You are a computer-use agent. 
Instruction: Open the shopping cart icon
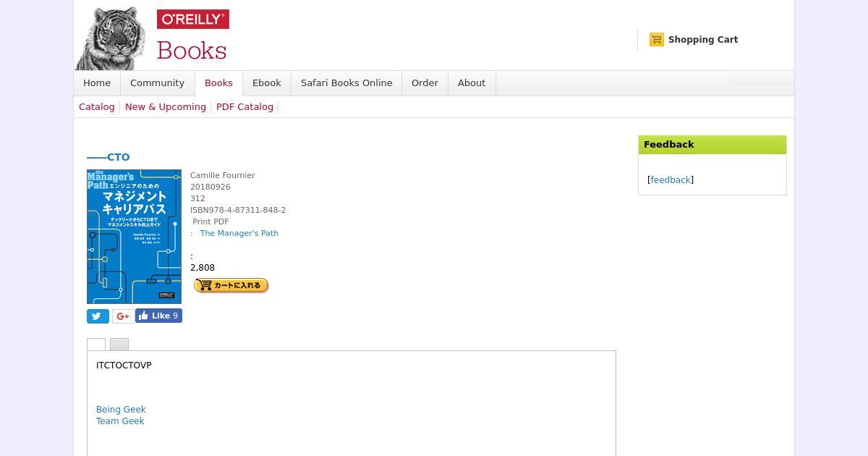[x=657, y=40]
